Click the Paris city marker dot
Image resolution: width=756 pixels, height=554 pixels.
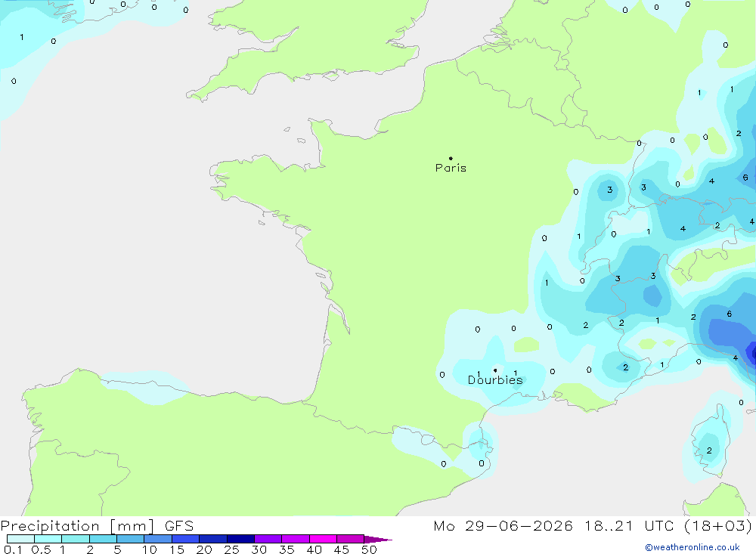[451, 158]
